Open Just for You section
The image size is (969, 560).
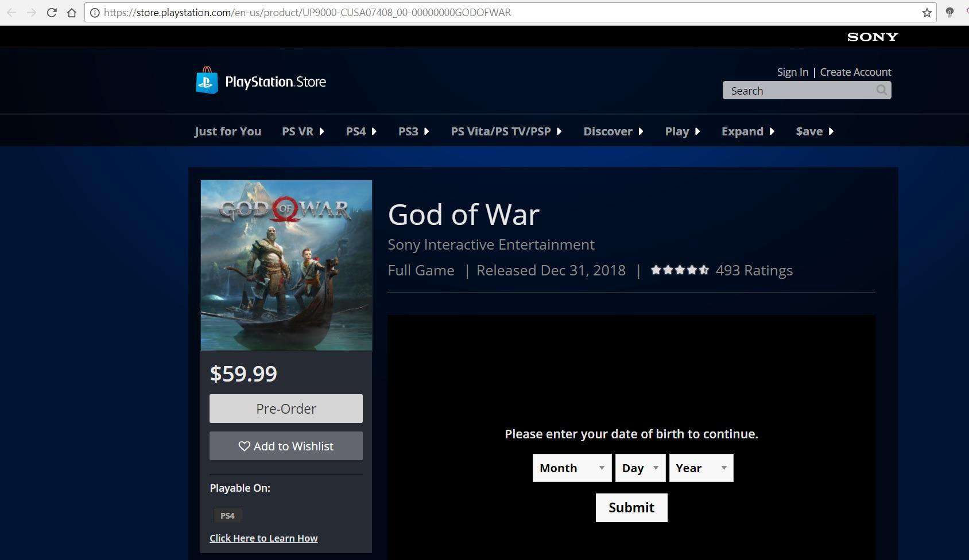click(x=228, y=131)
